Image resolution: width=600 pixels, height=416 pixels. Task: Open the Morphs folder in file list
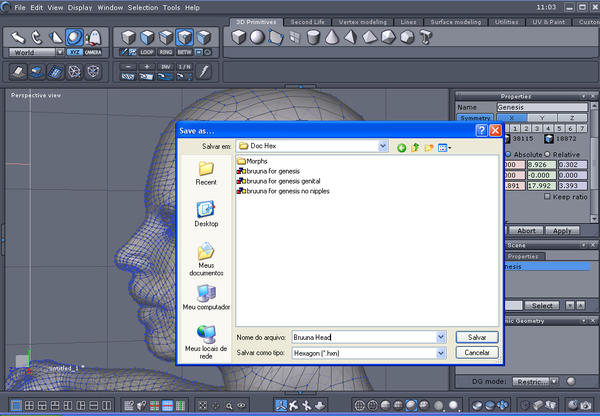click(252, 161)
